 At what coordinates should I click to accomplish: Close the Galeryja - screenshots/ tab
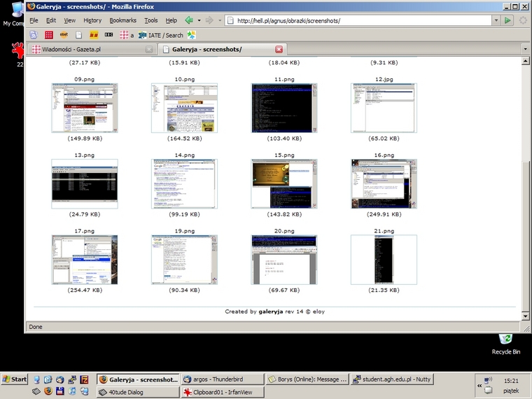[x=279, y=50]
